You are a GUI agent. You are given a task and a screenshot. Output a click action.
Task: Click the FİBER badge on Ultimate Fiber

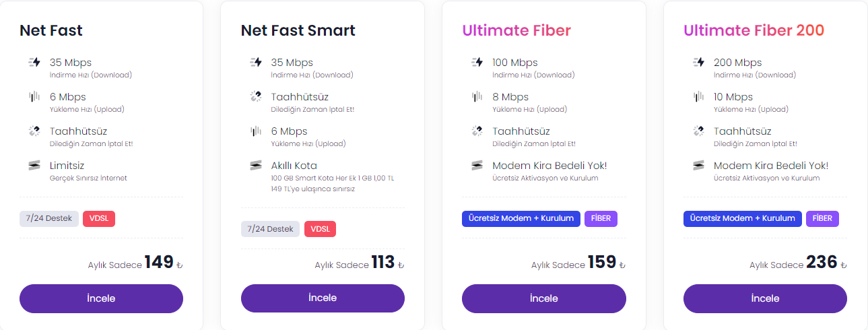tap(601, 218)
